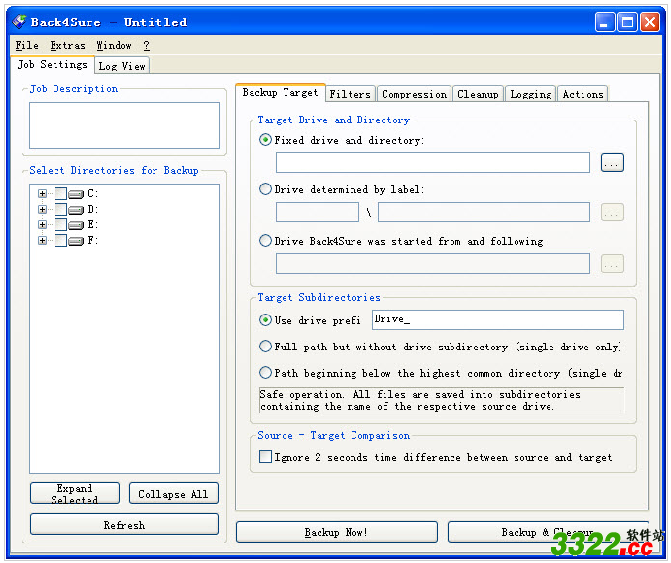The image size is (671, 563).
Task: Open the Extras menu
Action: click(68, 45)
